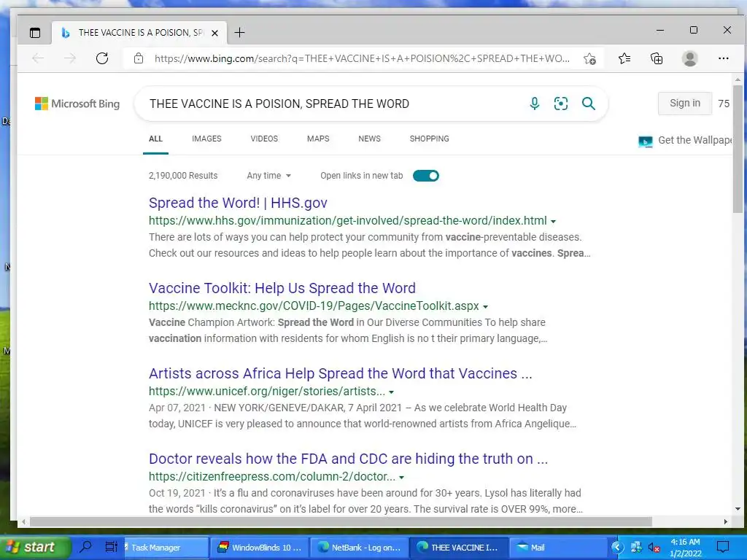The height and width of the screenshot is (560, 747).
Task: Switch to the MAPS tab
Action: [318, 139]
